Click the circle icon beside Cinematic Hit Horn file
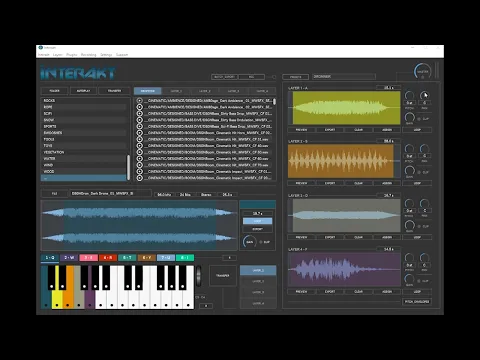 pos(140,133)
